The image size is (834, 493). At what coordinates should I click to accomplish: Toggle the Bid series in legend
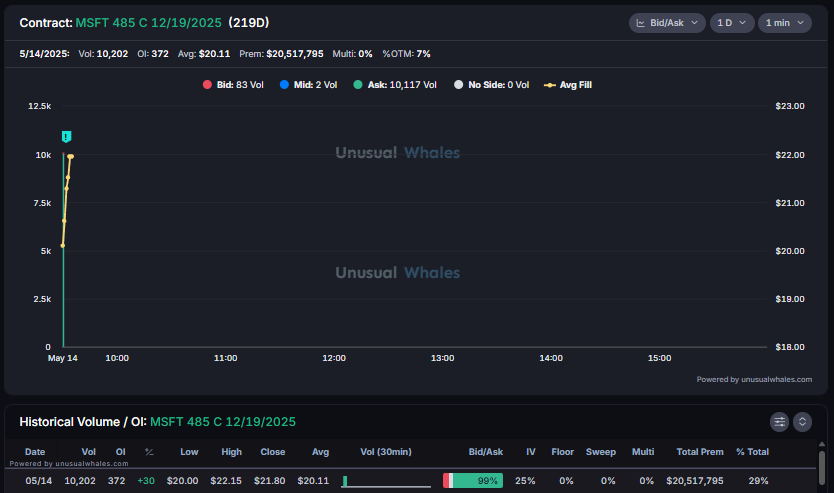[233, 85]
